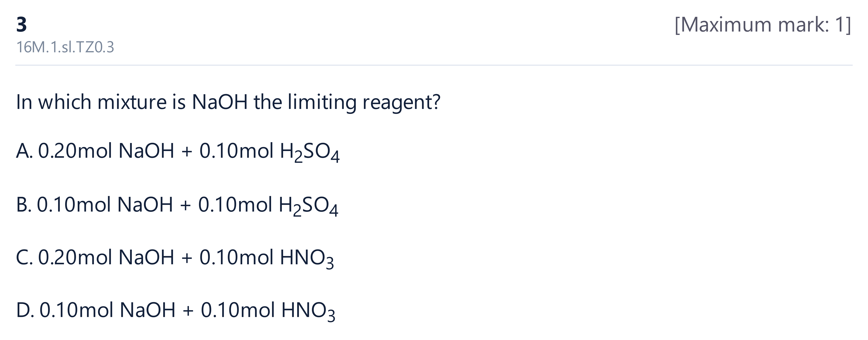868x340 pixels.
Task: Select option D's 0.10mol NaOH amount
Action: tap(108, 310)
